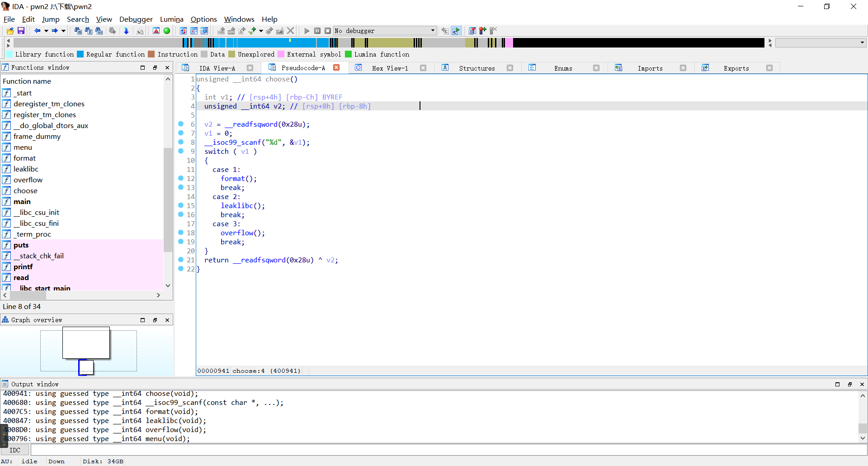
Task: Toggle breakpoint dot on line 8
Action: (x=181, y=142)
